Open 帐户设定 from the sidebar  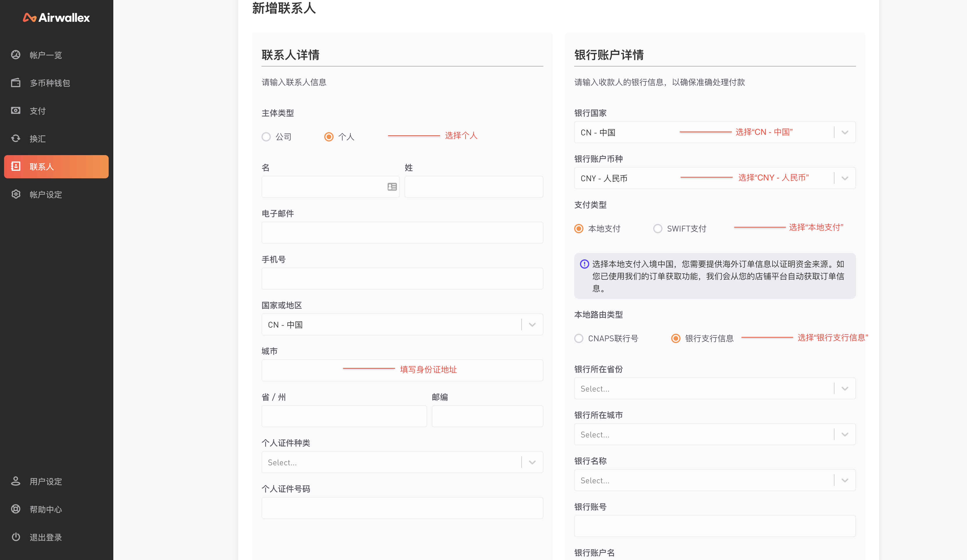[46, 195]
